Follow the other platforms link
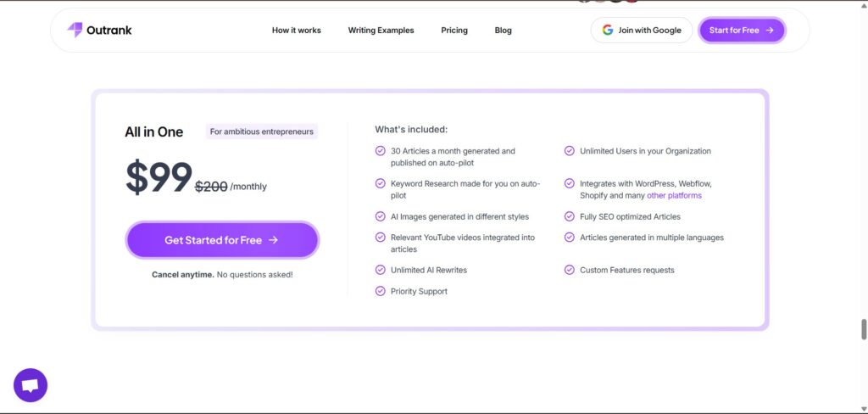Viewport: 868px width, 414px height. pos(674,196)
